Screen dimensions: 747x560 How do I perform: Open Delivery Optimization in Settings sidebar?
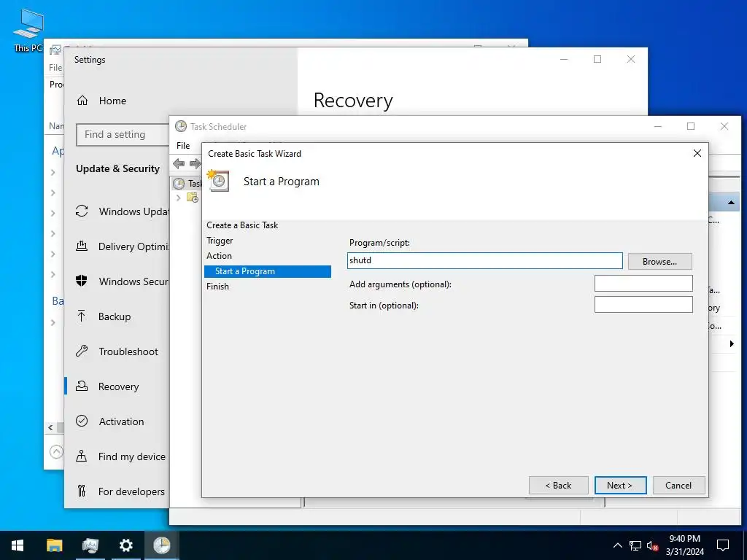tap(122, 246)
